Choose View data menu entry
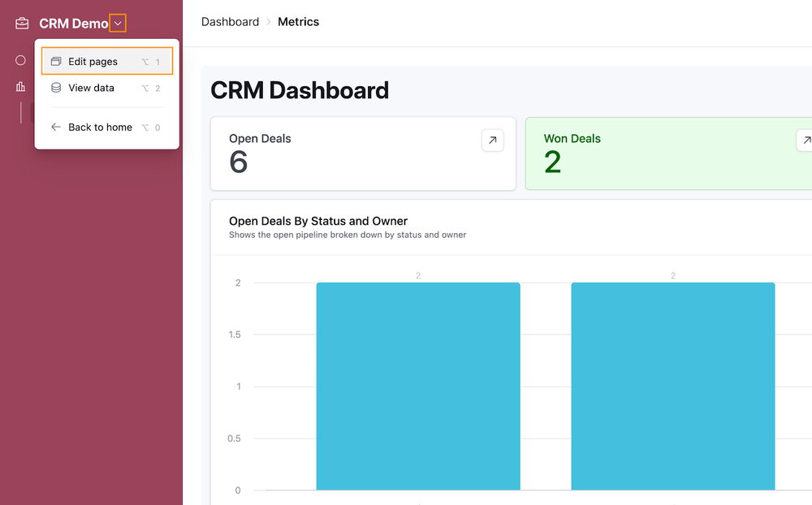Screen dimensions: 812x505 (x=106, y=88)
